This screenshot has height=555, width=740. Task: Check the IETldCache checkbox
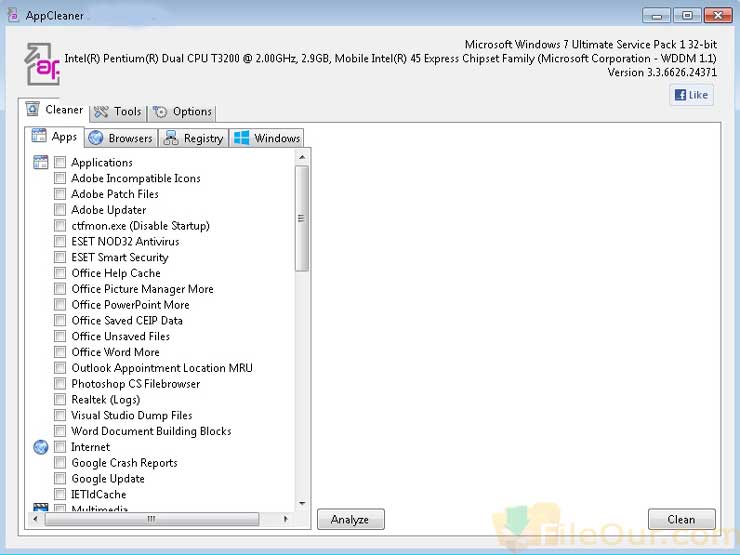click(x=60, y=495)
